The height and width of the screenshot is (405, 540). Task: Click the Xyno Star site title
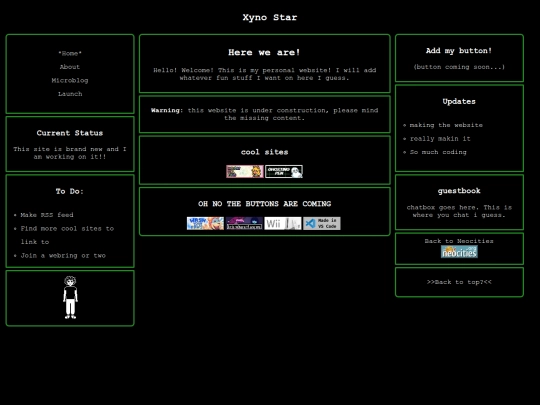click(270, 17)
